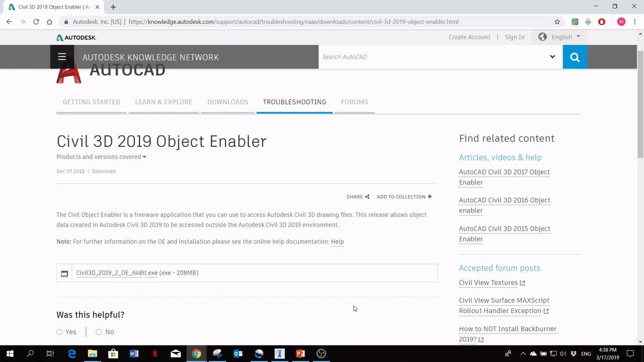
Task: Open the Windows Start menu
Action: point(10,353)
